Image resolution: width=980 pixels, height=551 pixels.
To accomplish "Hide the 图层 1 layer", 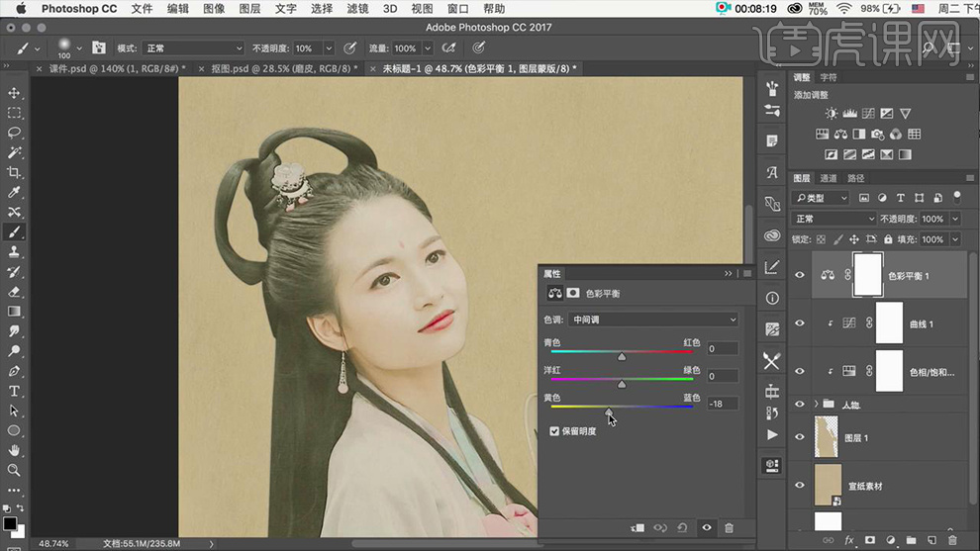I will 800,436.
